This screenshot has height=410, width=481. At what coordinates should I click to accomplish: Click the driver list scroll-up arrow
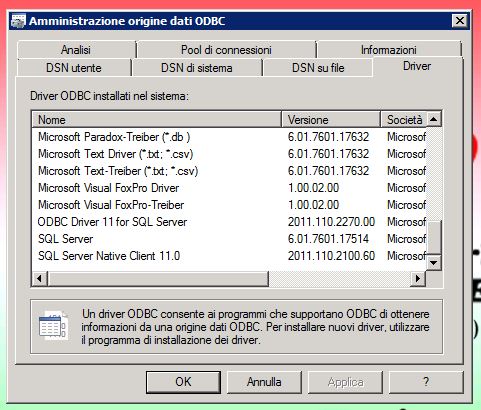click(x=434, y=119)
